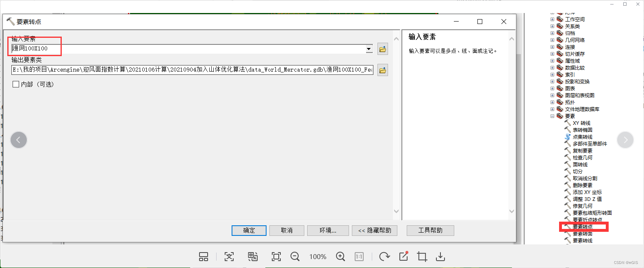Go to previous image with left arrow
The height and width of the screenshot is (268, 644).
click(x=19, y=140)
